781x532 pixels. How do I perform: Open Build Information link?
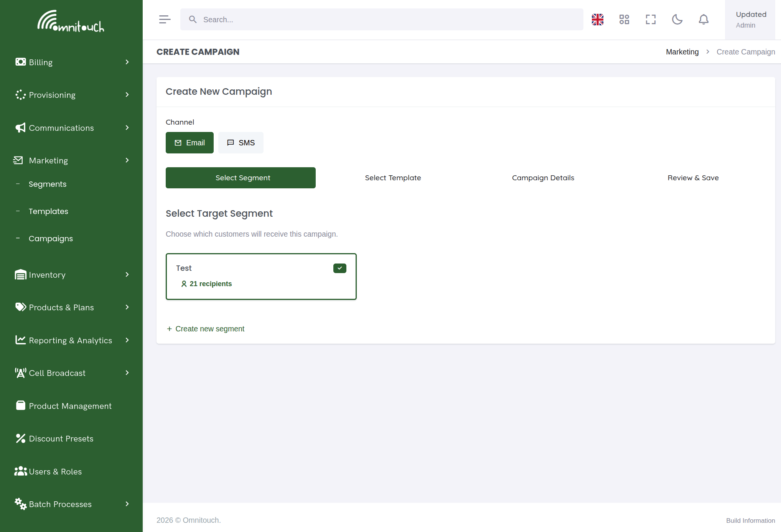point(750,520)
